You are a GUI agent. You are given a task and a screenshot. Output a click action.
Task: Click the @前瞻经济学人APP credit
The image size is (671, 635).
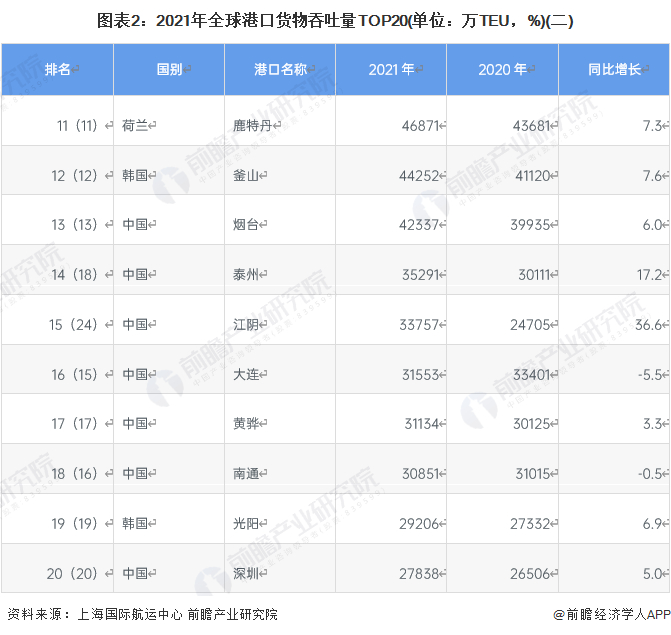coord(612,615)
